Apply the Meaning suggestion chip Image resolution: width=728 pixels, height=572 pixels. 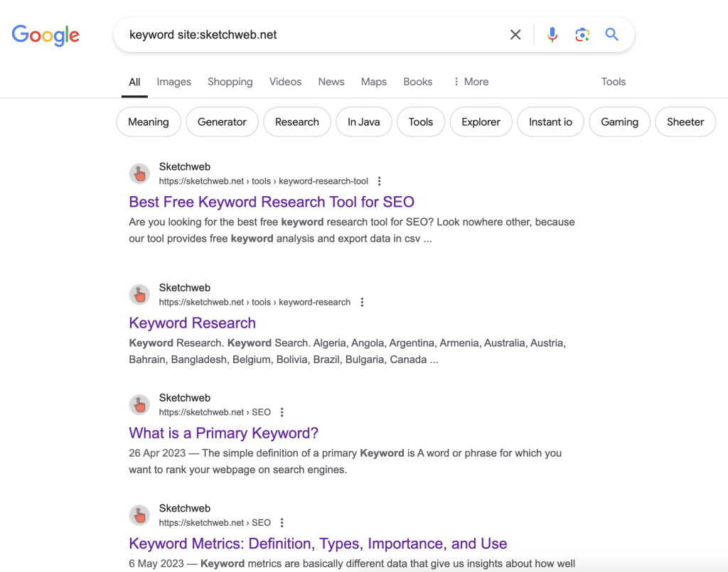point(149,122)
